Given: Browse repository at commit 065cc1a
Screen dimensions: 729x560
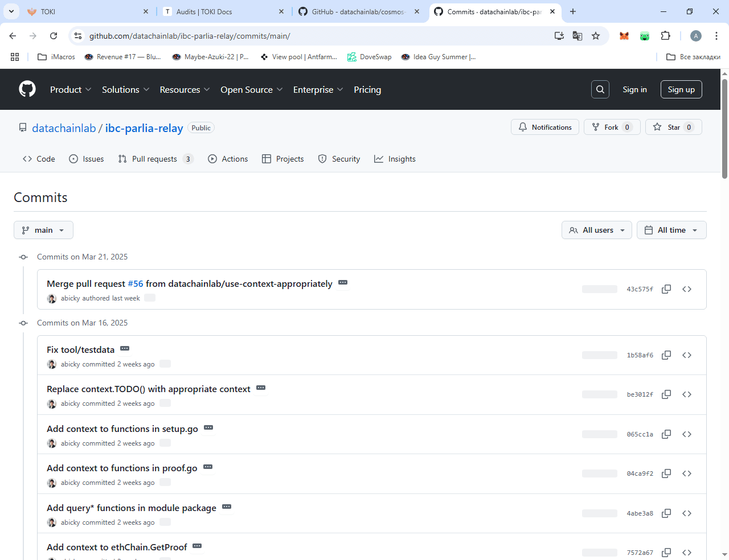Looking at the screenshot, I should coord(687,434).
